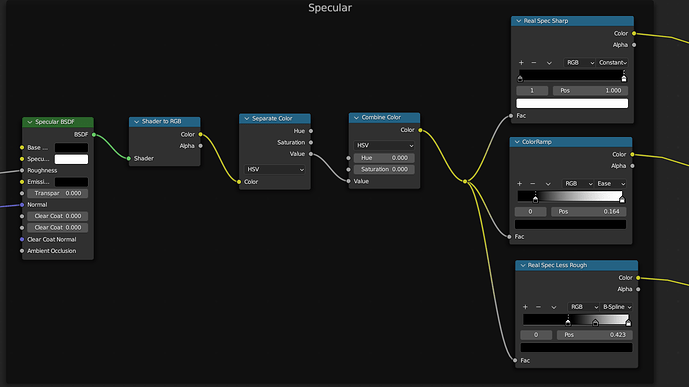Click Color output socket of Combine Color
The width and height of the screenshot is (689, 387).
[420, 130]
